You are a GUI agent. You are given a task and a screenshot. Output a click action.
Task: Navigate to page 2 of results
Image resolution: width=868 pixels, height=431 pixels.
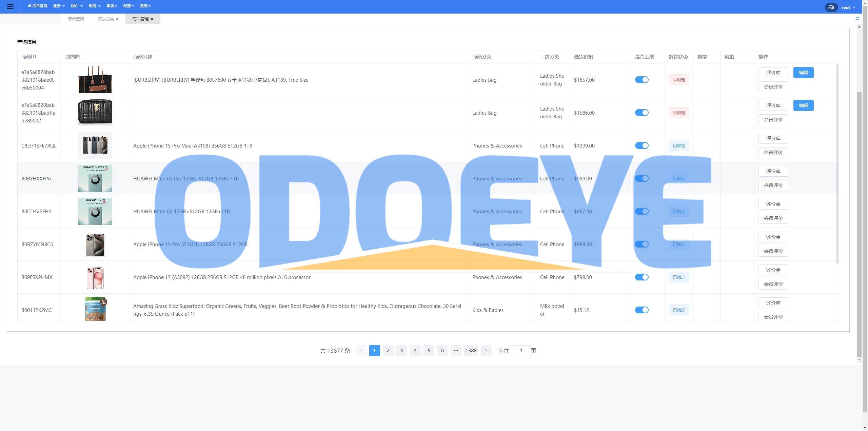pyautogui.click(x=389, y=350)
